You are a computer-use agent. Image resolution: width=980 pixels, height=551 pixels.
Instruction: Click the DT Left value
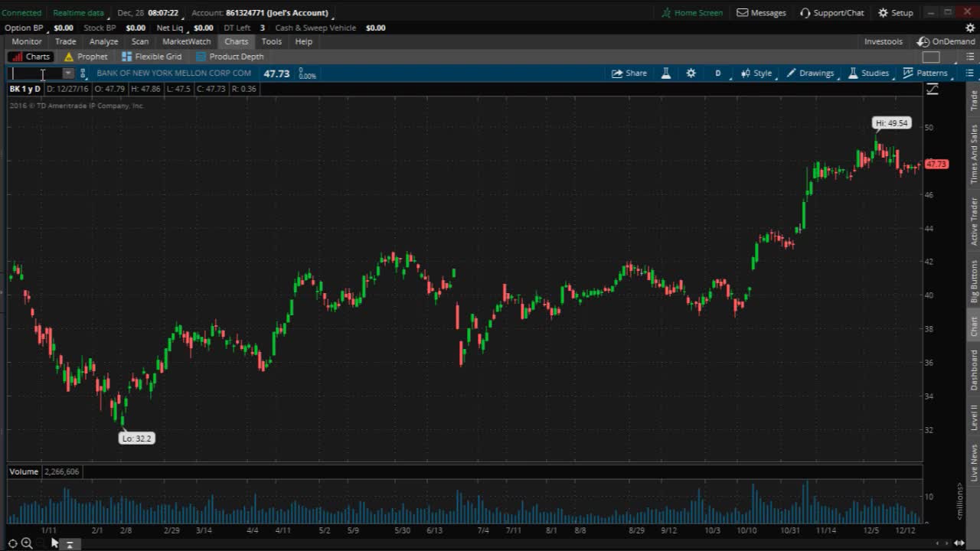(262, 28)
